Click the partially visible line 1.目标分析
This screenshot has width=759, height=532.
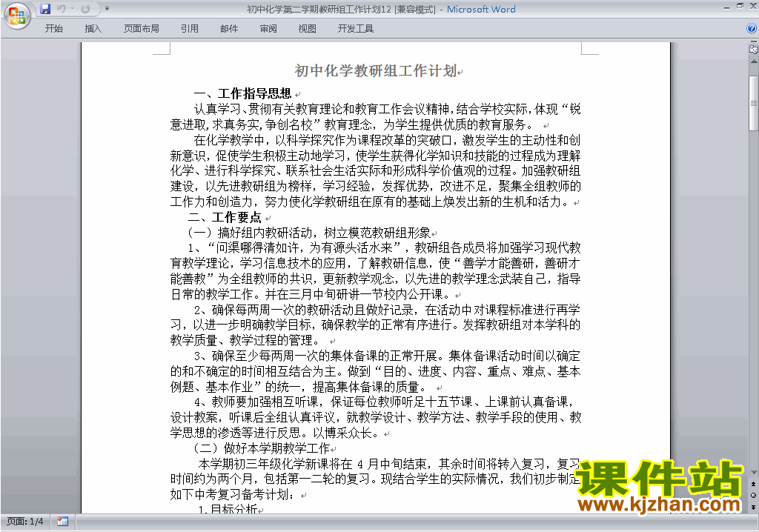(x=228, y=508)
